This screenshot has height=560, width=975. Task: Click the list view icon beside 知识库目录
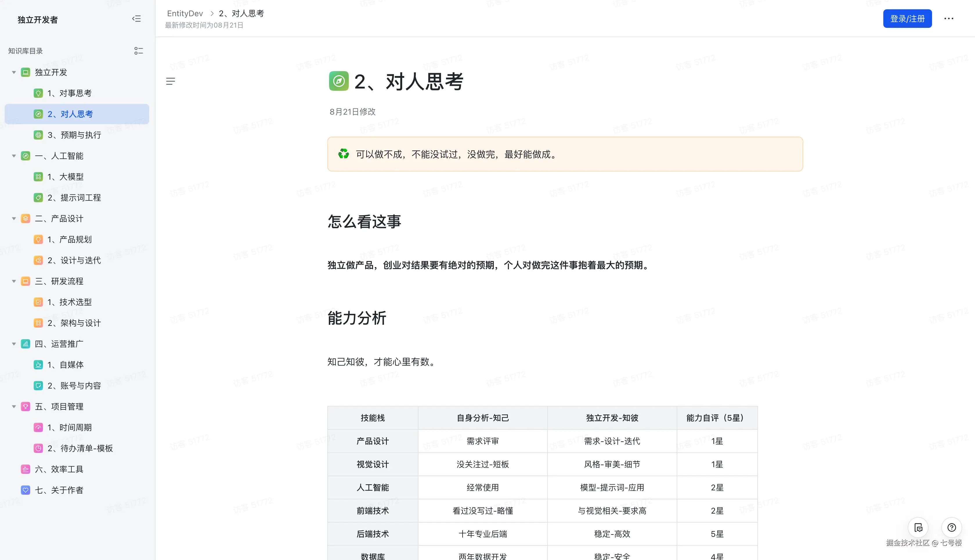click(x=139, y=50)
